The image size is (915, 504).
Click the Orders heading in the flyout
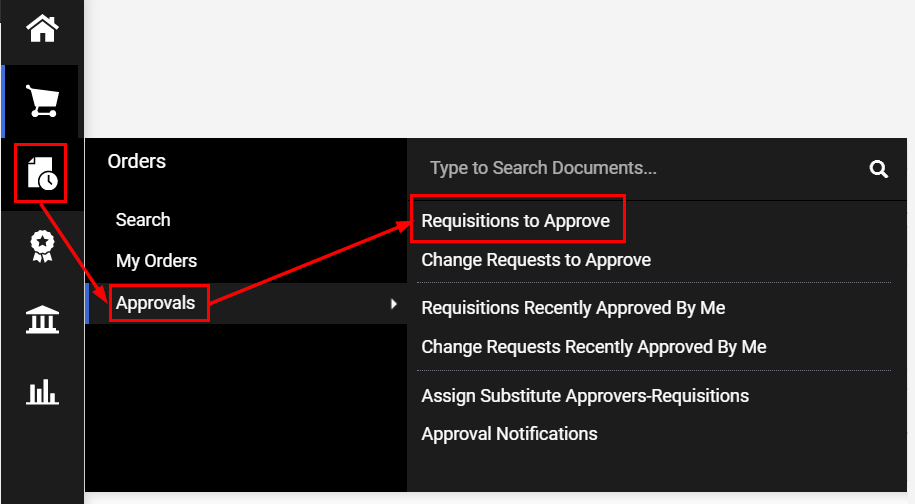click(x=137, y=161)
